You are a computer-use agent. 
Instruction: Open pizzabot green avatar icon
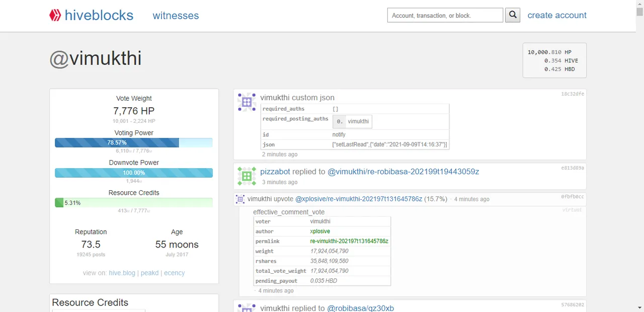(x=247, y=176)
